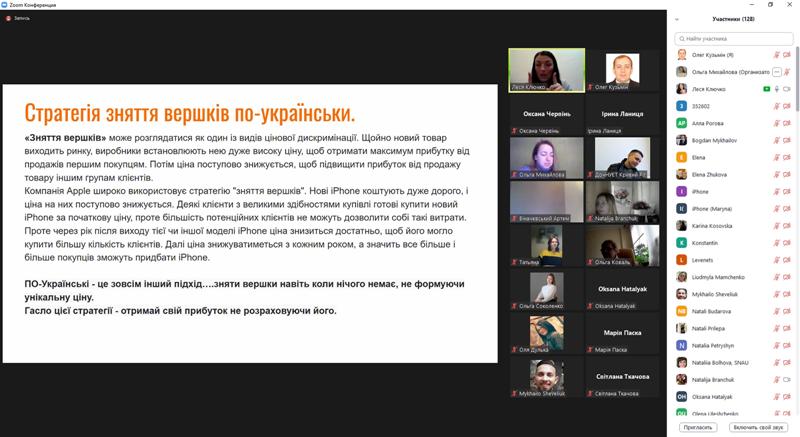Collapse the participants panel with the chevron

pyautogui.click(x=677, y=19)
